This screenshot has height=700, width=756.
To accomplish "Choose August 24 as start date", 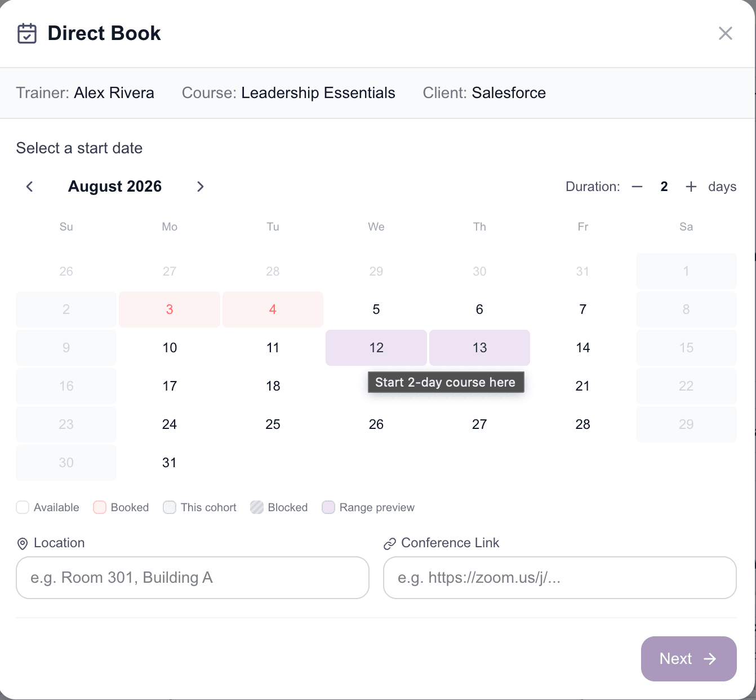I will [170, 424].
